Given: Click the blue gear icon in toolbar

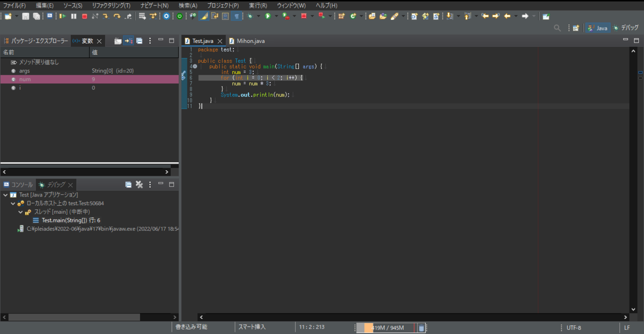Looking at the screenshot, I should [x=166, y=16].
